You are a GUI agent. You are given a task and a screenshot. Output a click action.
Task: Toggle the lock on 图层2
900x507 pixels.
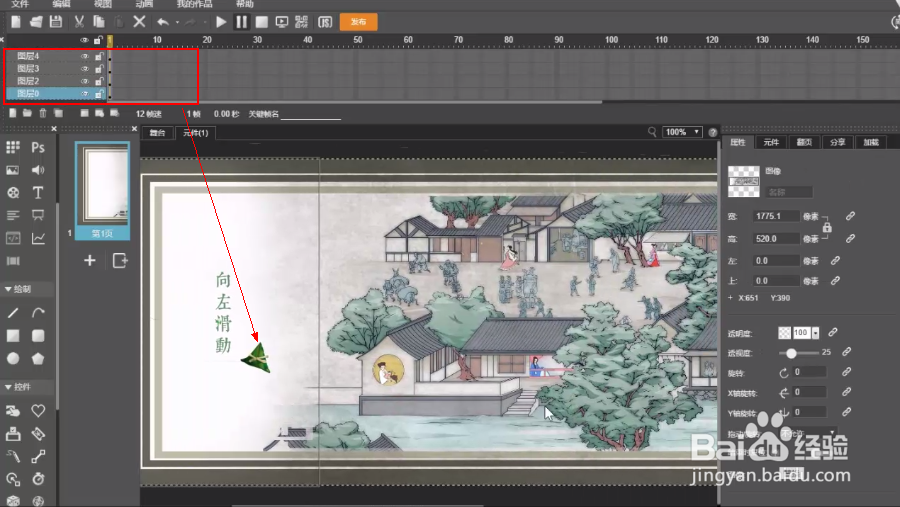coord(99,82)
